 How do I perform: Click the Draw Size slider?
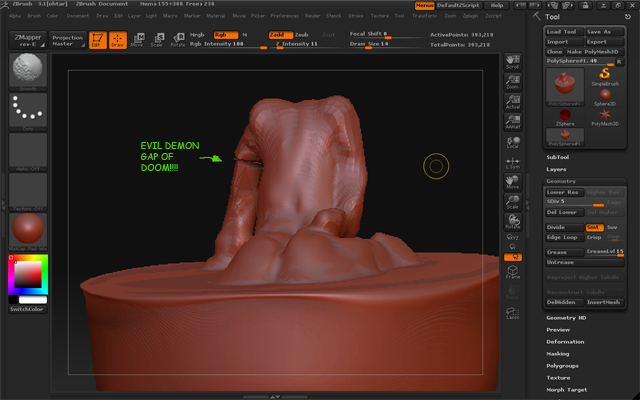coord(387,44)
